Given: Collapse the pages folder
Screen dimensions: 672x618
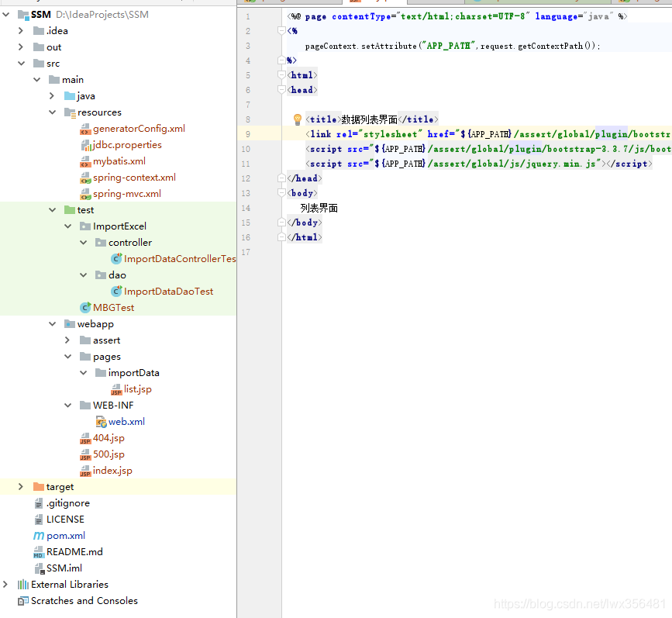Looking at the screenshot, I should click(67, 357).
